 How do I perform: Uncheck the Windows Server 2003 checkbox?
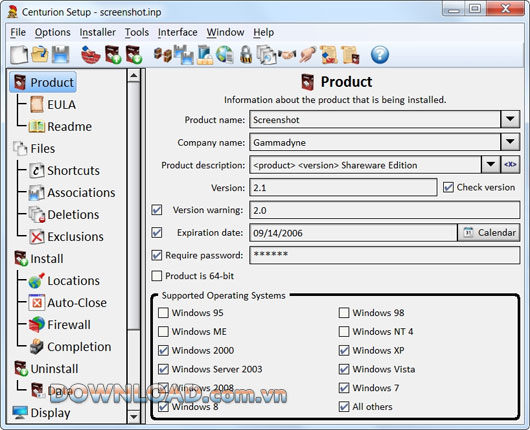tap(163, 369)
